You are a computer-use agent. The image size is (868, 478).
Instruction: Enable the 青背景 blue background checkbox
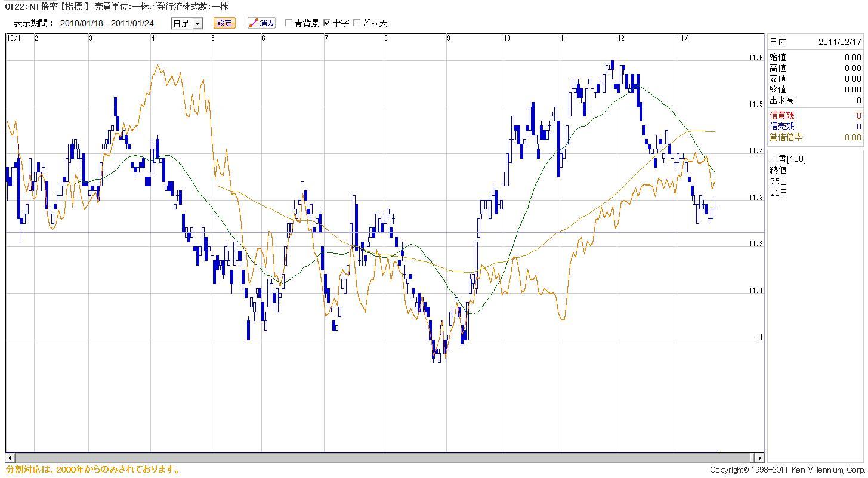tap(289, 23)
